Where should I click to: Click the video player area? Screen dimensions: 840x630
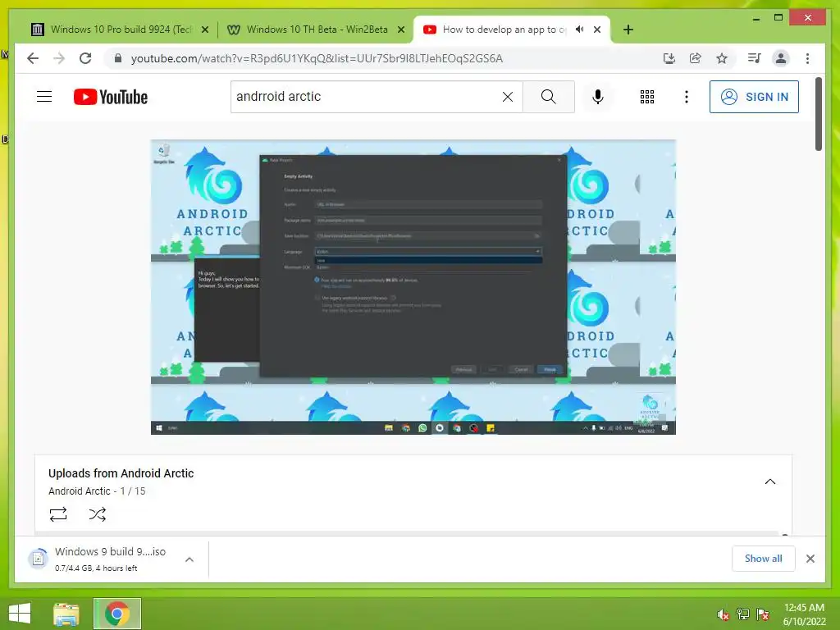point(413,287)
